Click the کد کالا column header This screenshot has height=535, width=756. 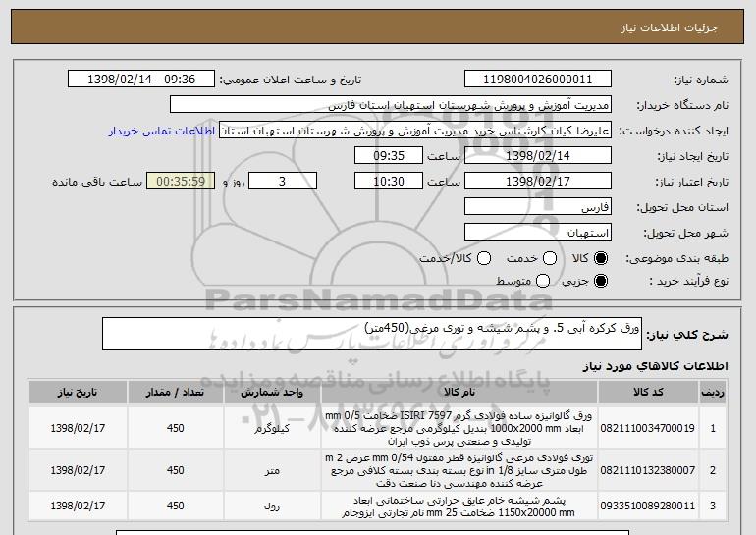(x=648, y=393)
